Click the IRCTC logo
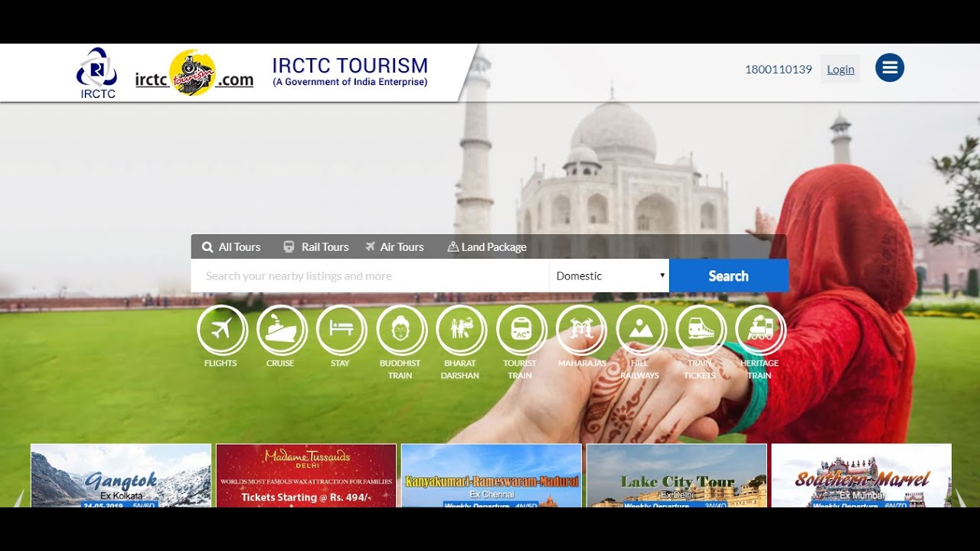Viewport: 980px width, 551px height. (x=96, y=73)
